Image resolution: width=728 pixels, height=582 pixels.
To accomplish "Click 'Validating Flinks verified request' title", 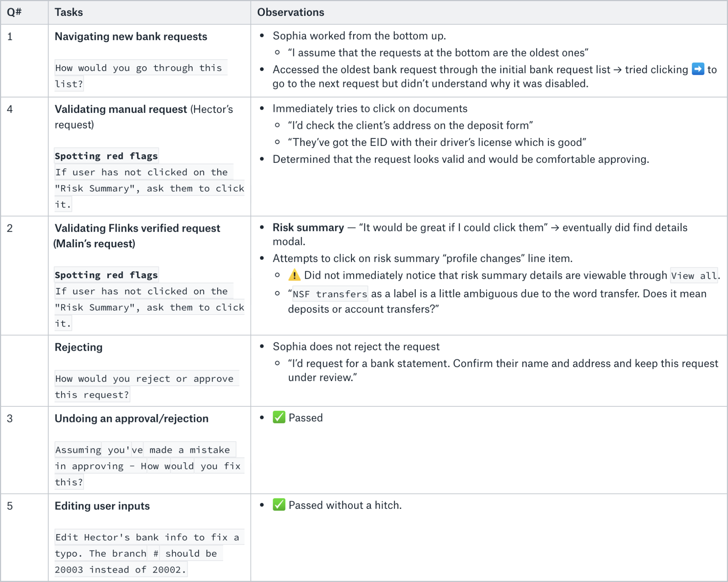I will tap(137, 228).
